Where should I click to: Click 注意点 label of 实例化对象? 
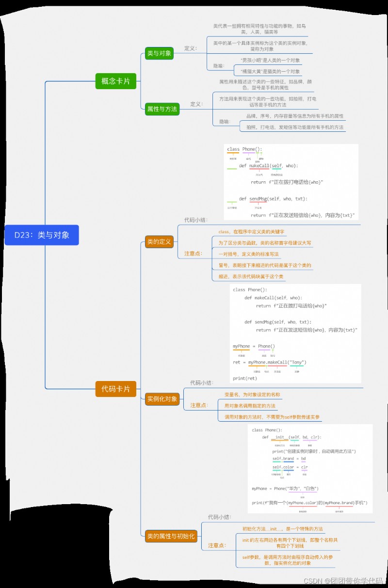[x=199, y=405]
